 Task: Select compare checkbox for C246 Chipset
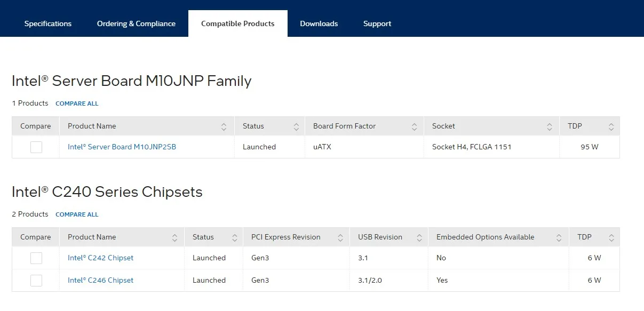click(36, 281)
